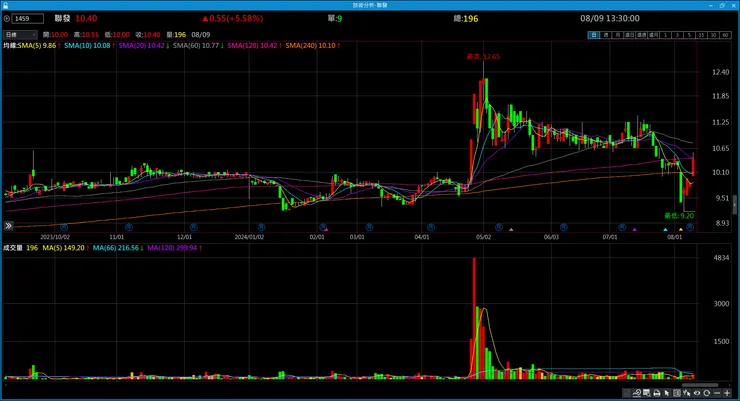
Task: Select the arrow pointer cursor tool
Action: pos(667,393)
